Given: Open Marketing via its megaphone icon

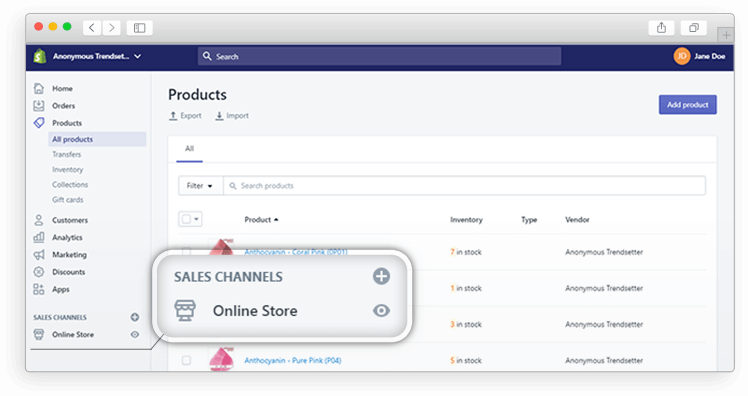Looking at the screenshot, I should click(x=39, y=254).
